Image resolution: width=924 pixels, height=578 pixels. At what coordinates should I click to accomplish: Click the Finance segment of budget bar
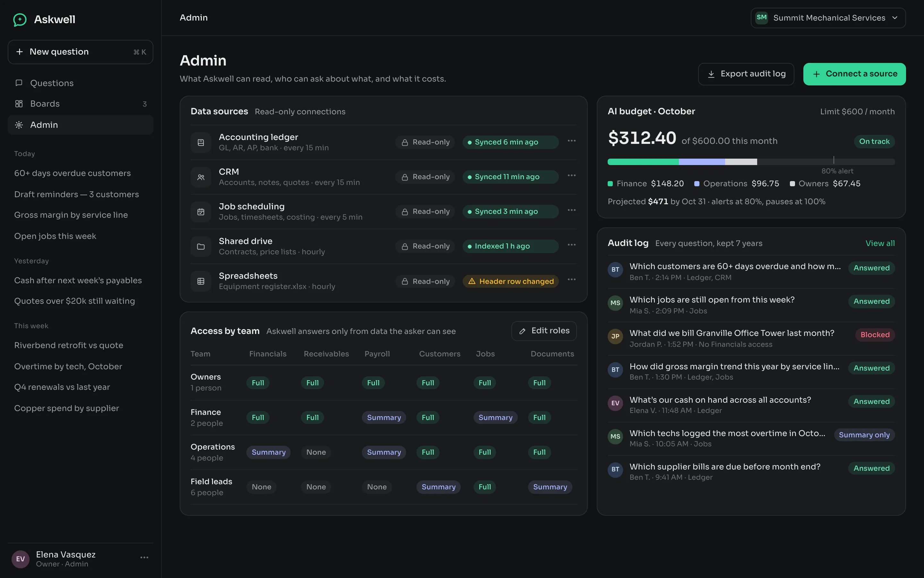pos(643,162)
